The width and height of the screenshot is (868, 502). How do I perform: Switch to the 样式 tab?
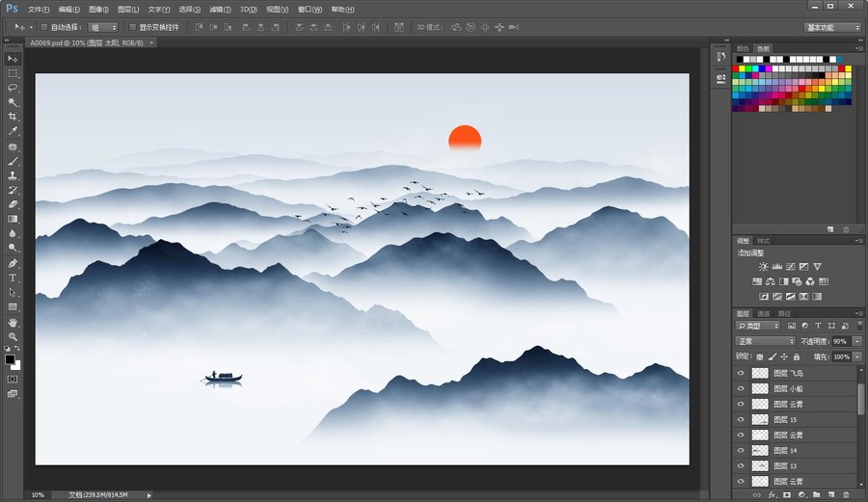coord(764,241)
